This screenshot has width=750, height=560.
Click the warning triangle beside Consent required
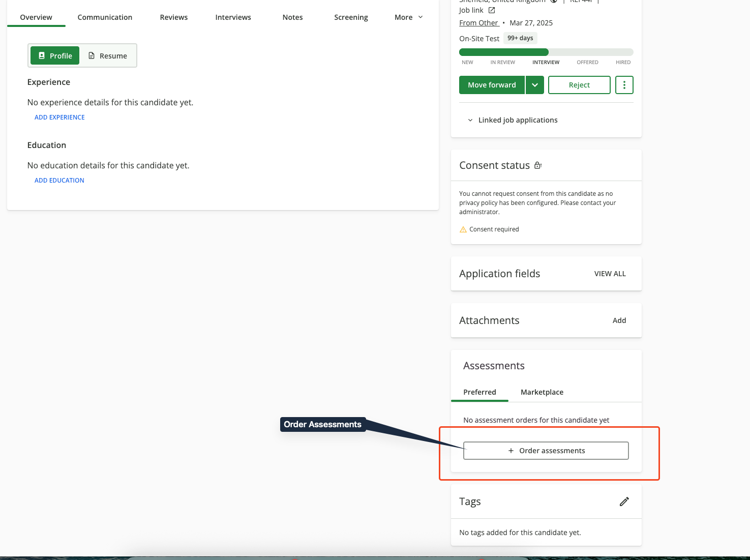(463, 229)
